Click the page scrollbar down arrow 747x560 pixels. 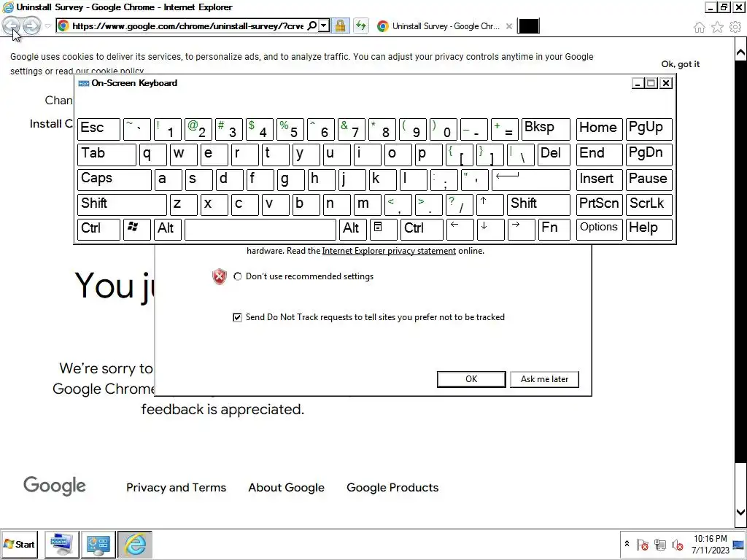click(x=740, y=513)
